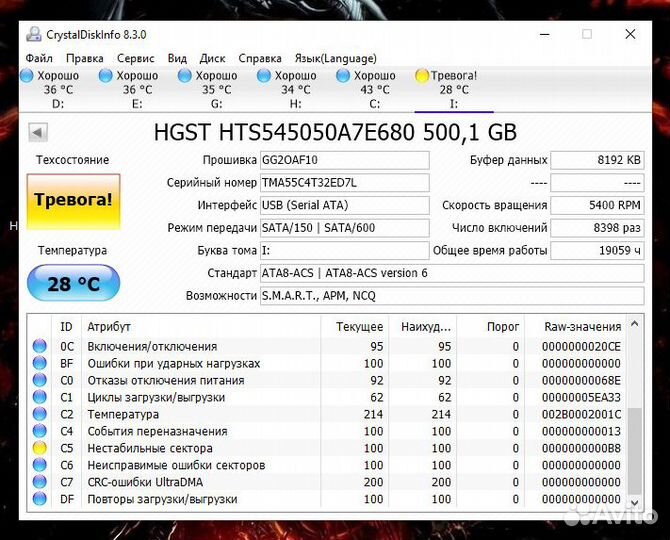The image size is (670, 540).
Task: Select attribute Нестабильные сектора
Action: click(x=150, y=448)
